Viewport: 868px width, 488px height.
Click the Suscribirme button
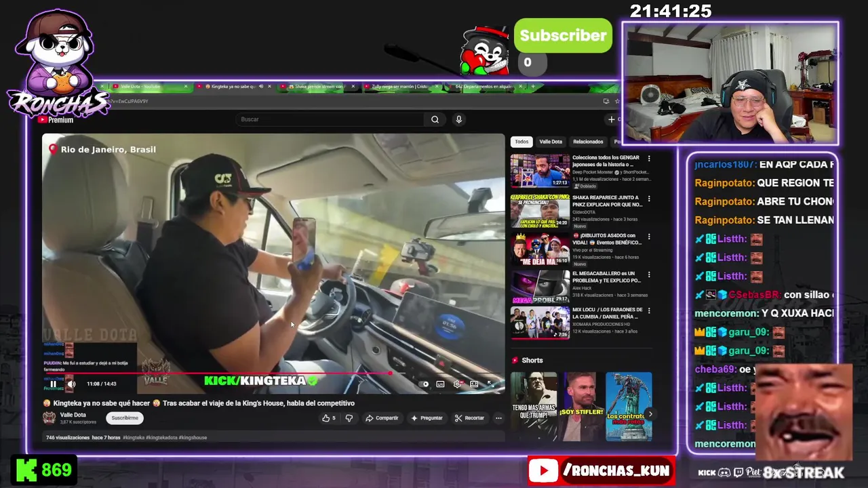pos(125,418)
